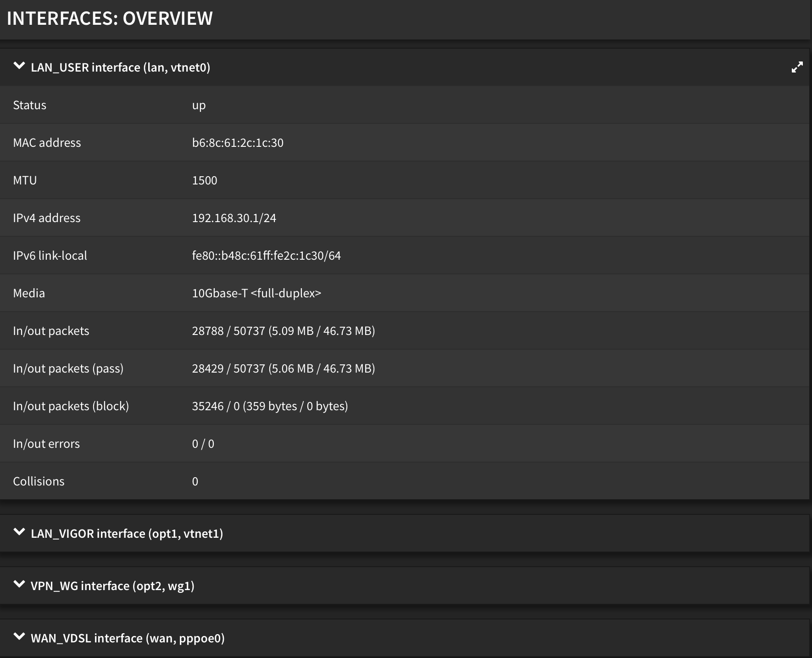Image resolution: width=812 pixels, height=658 pixels.
Task: Select the LAN_USER interface title link
Action: point(120,67)
